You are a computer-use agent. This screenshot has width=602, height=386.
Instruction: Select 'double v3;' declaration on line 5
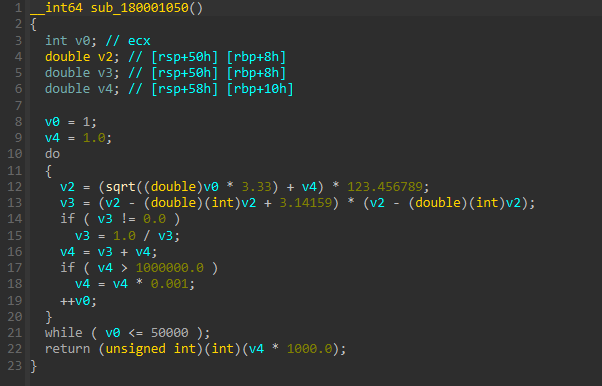tap(83, 73)
